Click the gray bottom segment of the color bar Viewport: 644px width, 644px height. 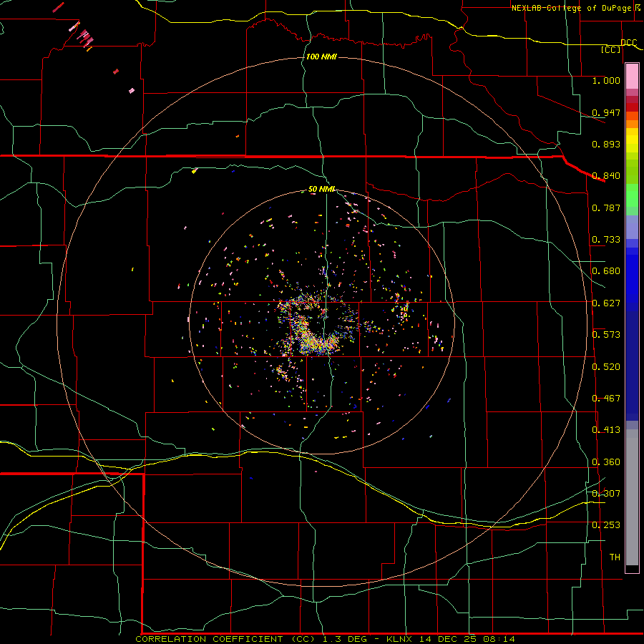click(x=632, y=497)
